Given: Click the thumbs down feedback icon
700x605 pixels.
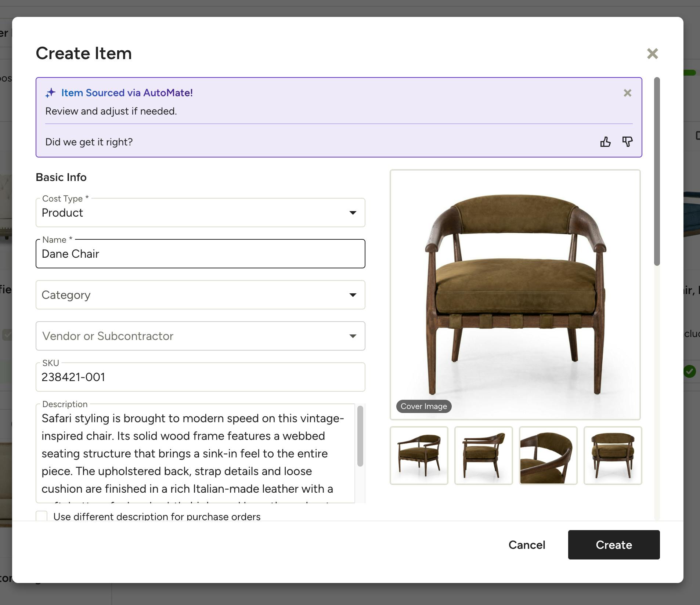Looking at the screenshot, I should (x=627, y=142).
